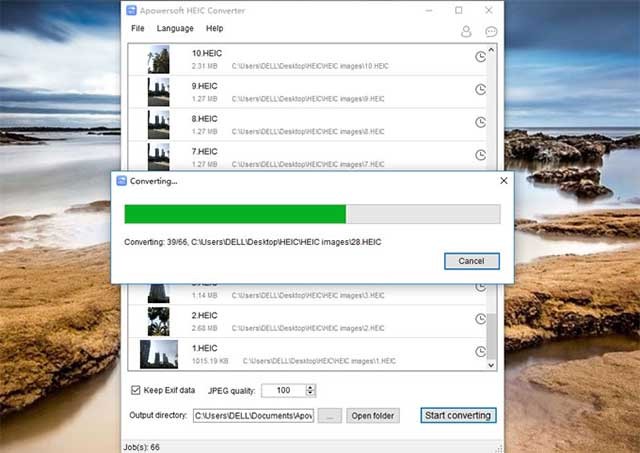Click the green conversion progress bar

click(x=235, y=214)
